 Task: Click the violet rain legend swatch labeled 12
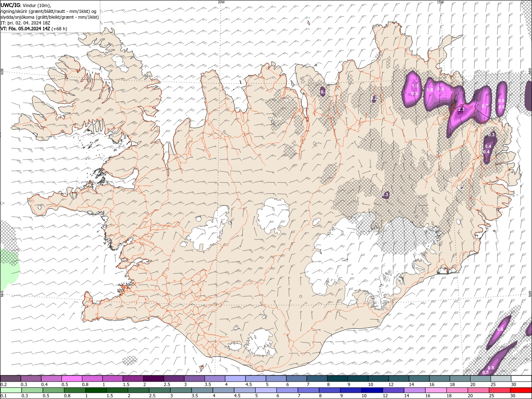coord(393,390)
